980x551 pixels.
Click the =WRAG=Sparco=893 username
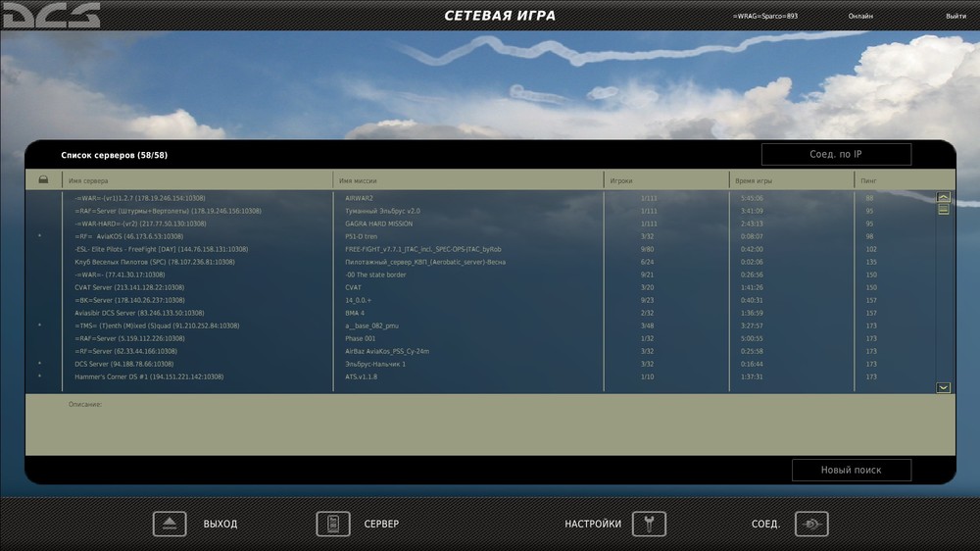click(765, 17)
